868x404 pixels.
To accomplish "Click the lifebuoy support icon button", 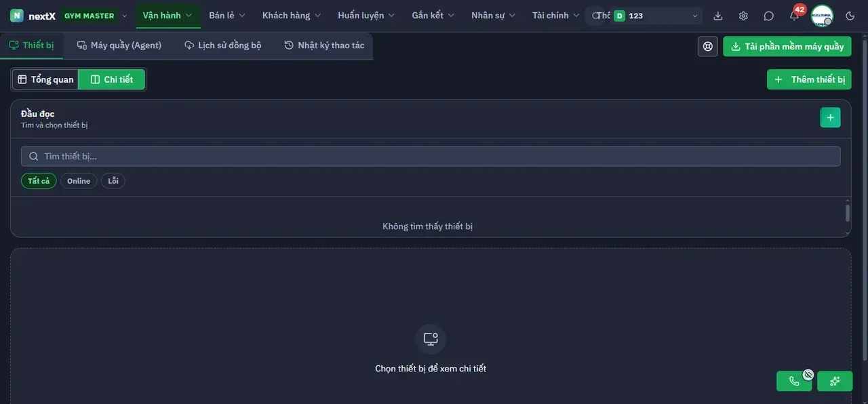I will tap(708, 46).
